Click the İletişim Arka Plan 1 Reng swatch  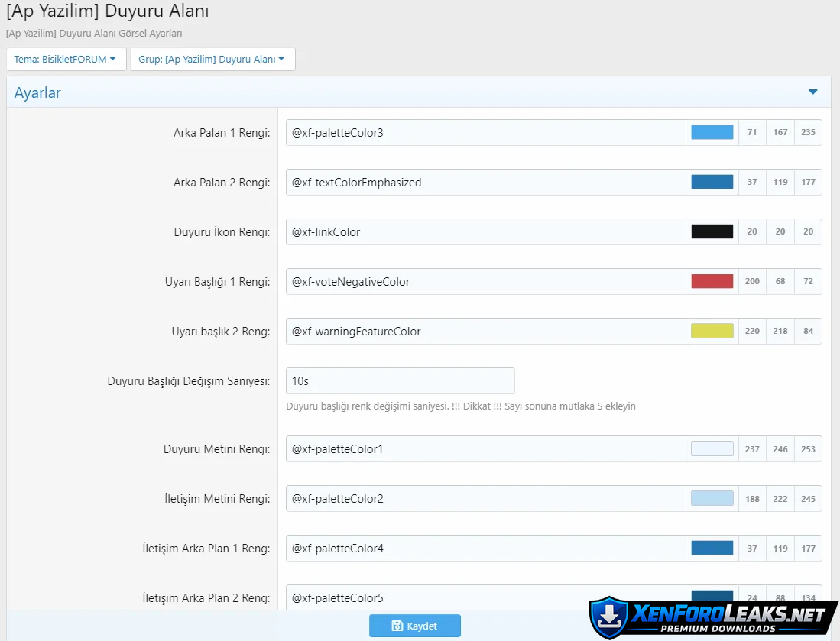click(712, 549)
